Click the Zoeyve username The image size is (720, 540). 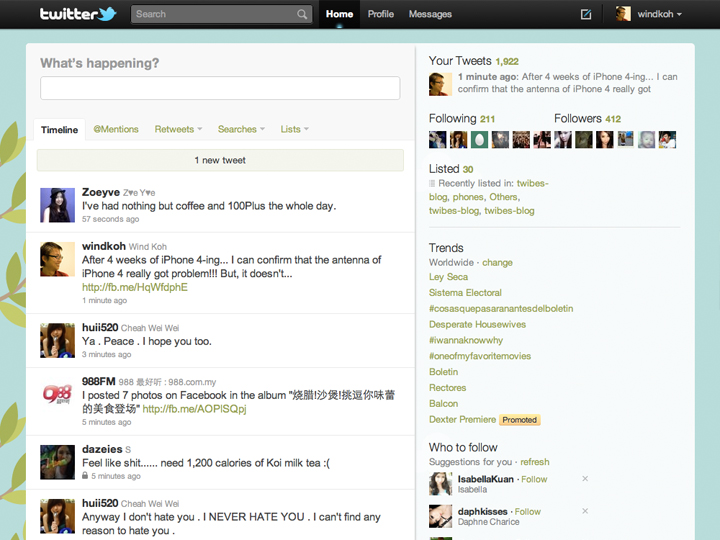pyautogui.click(x=101, y=192)
